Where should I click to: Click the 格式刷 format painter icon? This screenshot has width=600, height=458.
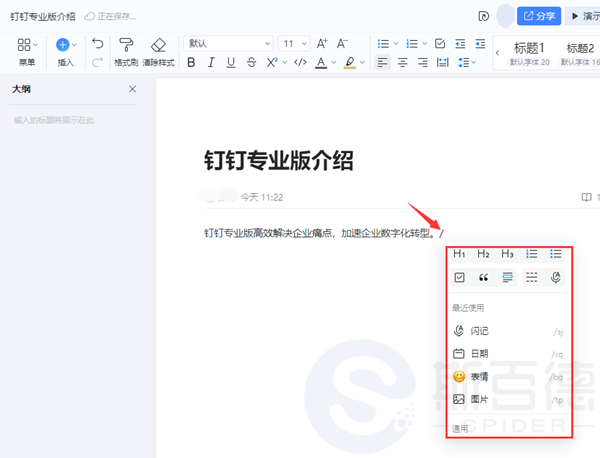[126, 45]
